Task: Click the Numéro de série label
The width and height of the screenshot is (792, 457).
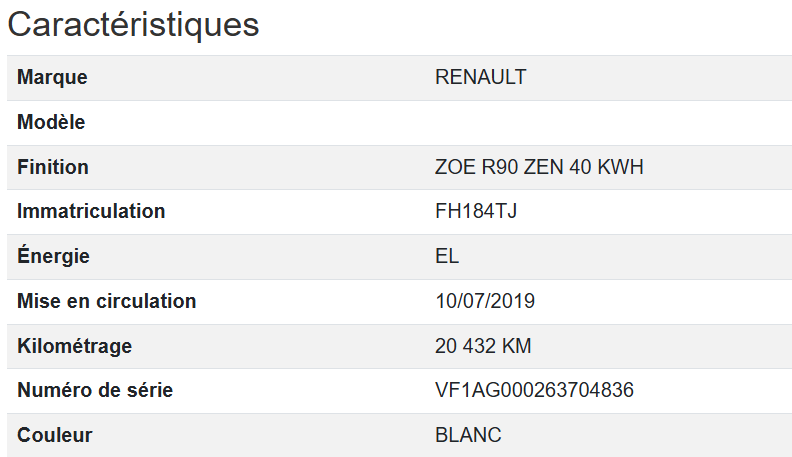Action: 95,391
